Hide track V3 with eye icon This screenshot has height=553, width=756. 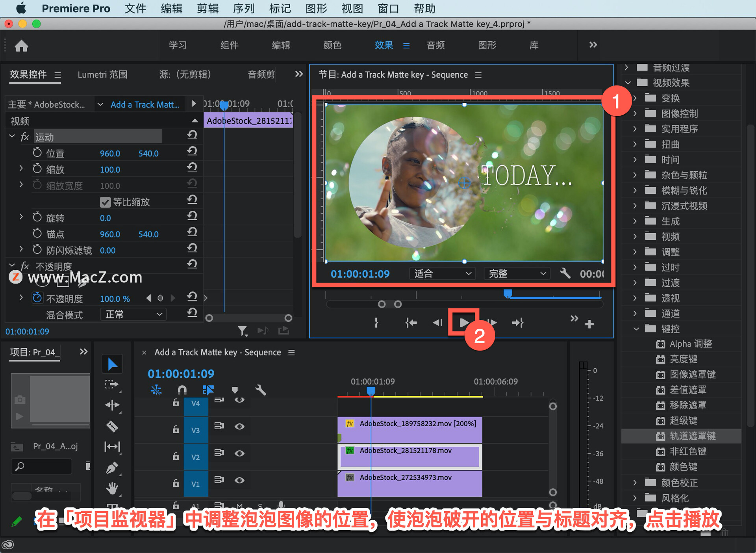(239, 427)
